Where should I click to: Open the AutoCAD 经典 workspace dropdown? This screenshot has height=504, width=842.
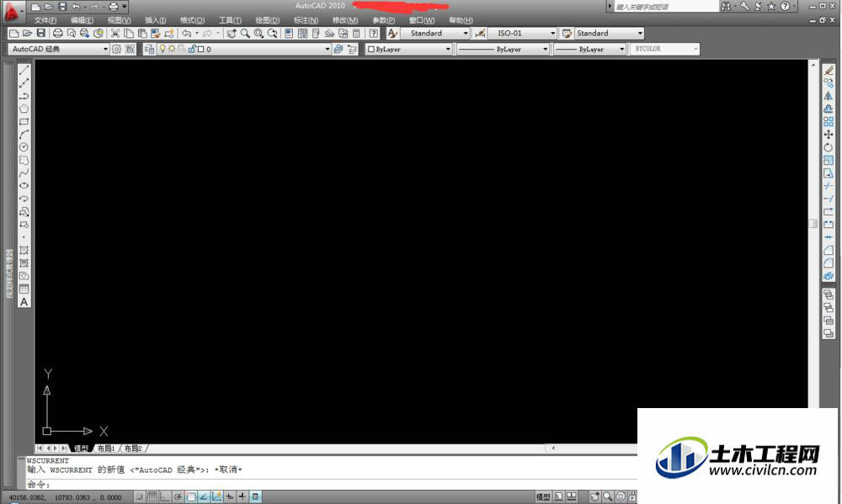pos(59,49)
